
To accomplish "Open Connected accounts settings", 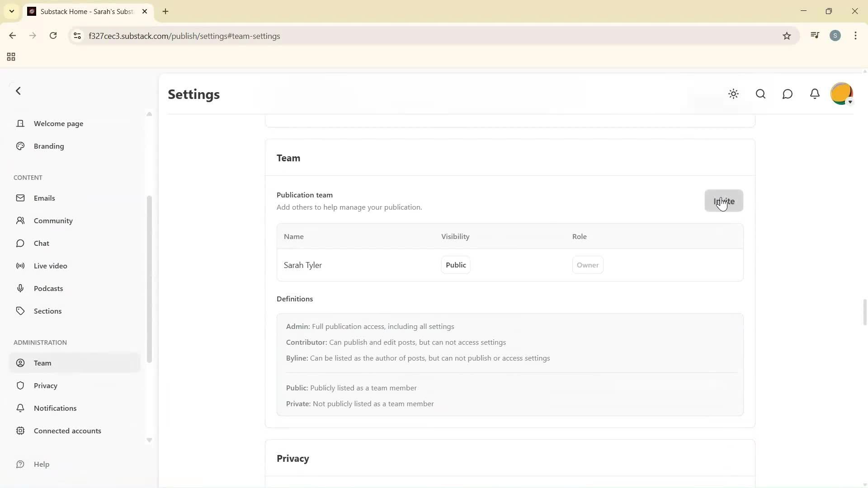I will 67,431.
